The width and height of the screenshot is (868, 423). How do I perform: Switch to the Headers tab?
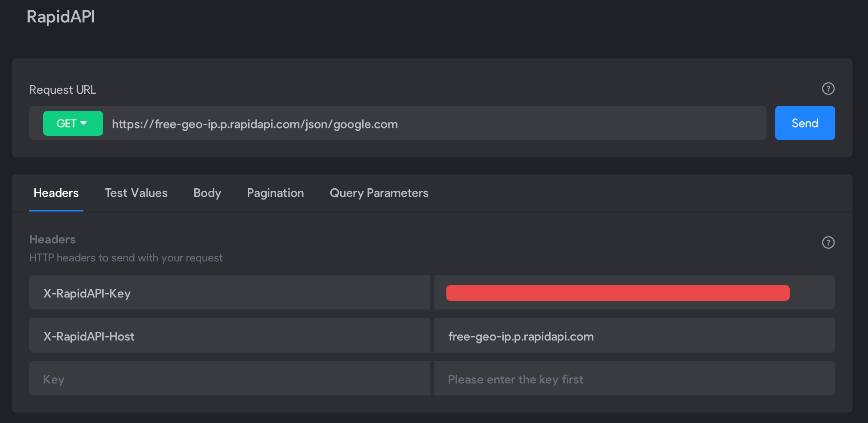(x=56, y=193)
